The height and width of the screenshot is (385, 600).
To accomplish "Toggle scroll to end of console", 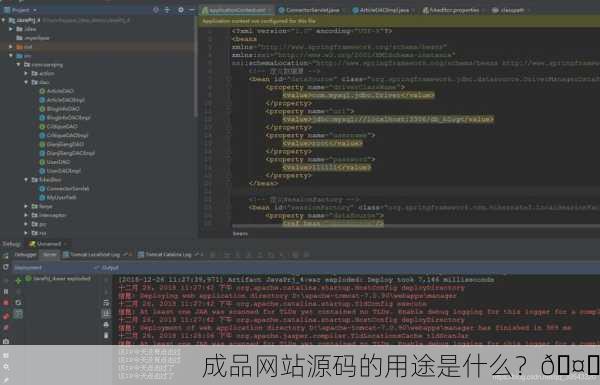I will tap(106, 313).
